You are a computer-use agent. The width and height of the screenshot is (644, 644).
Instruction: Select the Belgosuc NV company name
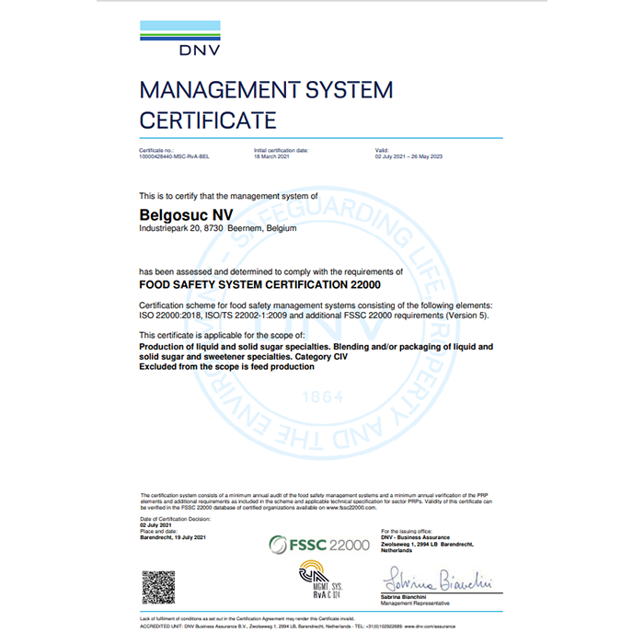pyautogui.click(x=178, y=214)
